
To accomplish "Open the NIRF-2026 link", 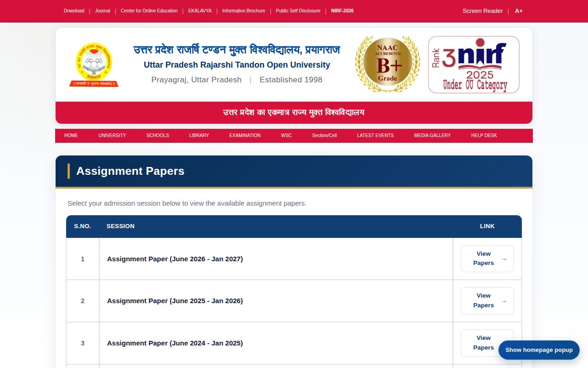I will (342, 11).
